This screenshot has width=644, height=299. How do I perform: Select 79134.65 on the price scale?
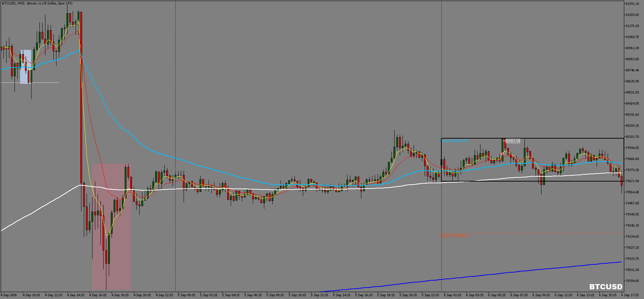632,237
